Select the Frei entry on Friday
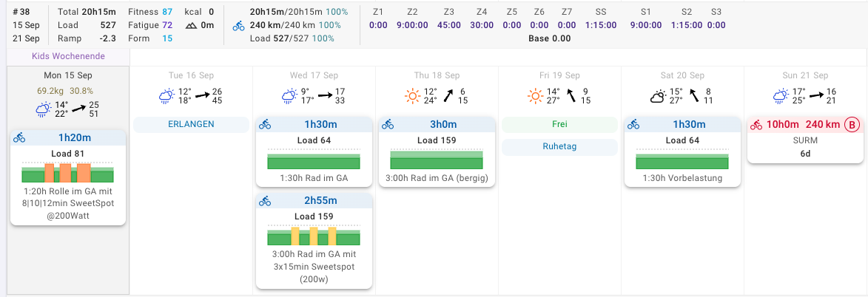This screenshot has width=868, height=297. 559,125
